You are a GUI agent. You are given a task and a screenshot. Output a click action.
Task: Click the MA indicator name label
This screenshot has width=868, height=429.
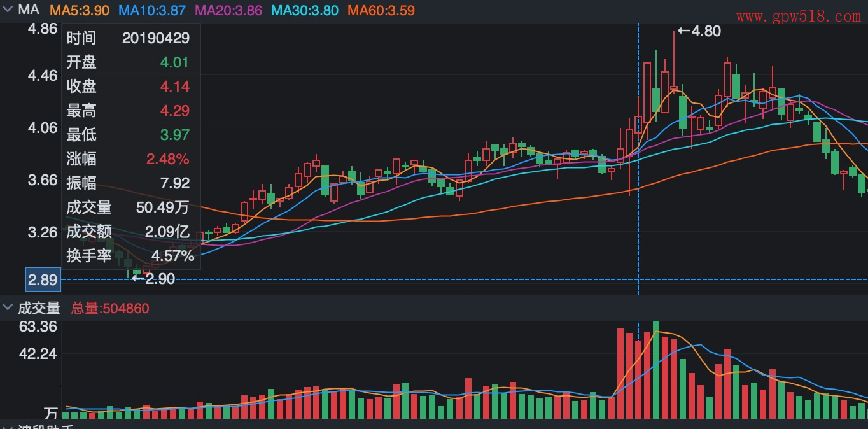(x=29, y=10)
